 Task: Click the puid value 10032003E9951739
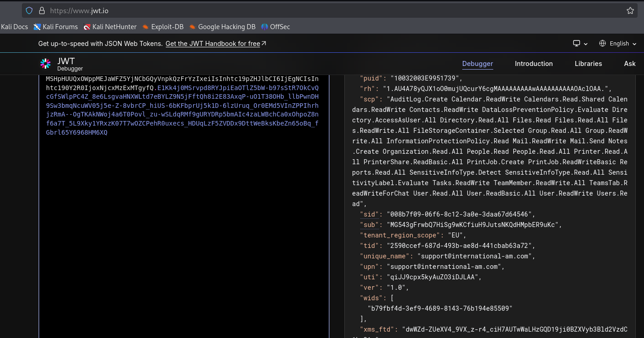click(x=424, y=78)
